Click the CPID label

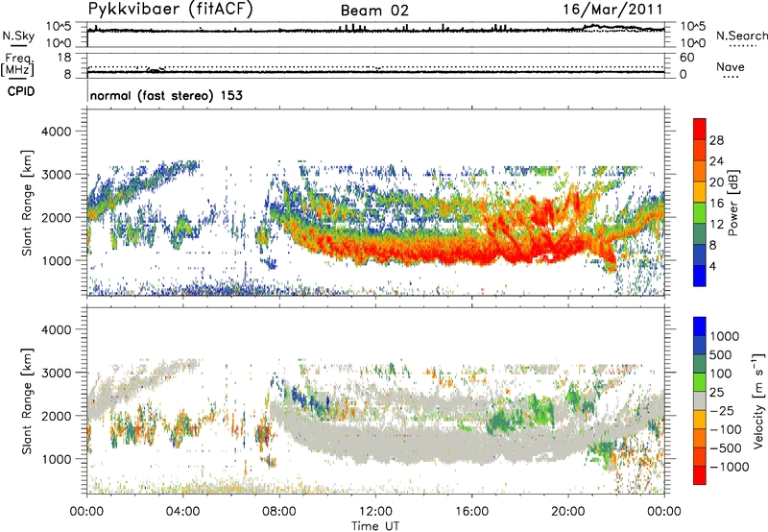pos(21,91)
